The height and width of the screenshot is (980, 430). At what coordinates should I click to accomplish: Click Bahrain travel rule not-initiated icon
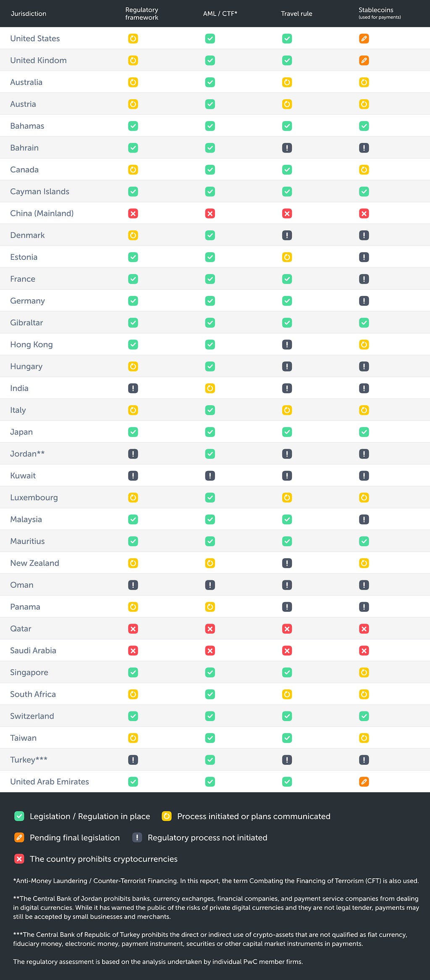287,148
